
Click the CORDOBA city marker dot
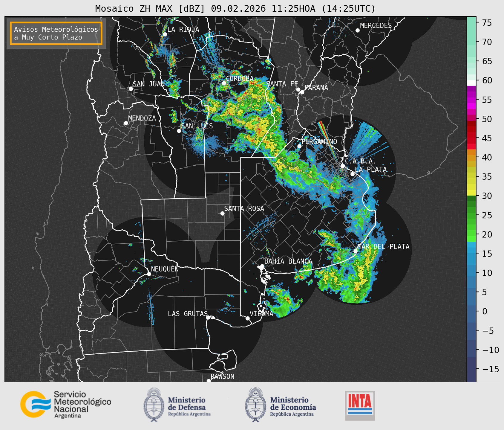[x=224, y=83]
